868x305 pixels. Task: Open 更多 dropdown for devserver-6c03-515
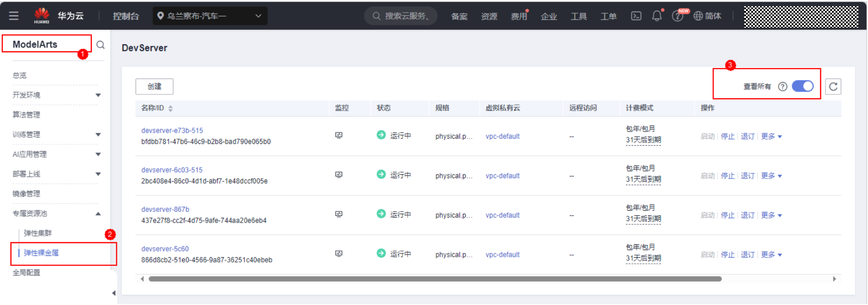(771, 176)
